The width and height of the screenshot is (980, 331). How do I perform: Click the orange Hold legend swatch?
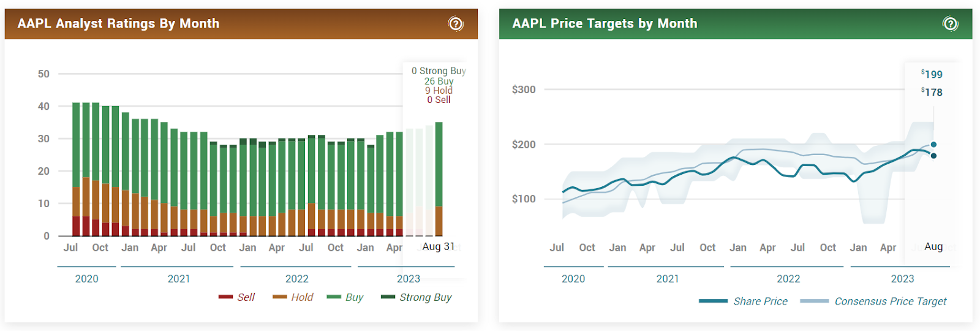point(280,297)
